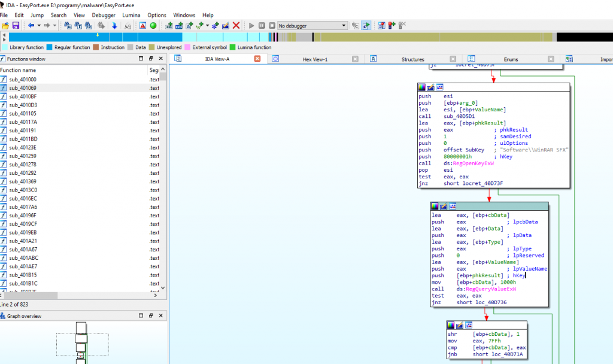The width and height of the screenshot is (613, 364).
Task: Open the Jump menu
Action: [37, 15]
